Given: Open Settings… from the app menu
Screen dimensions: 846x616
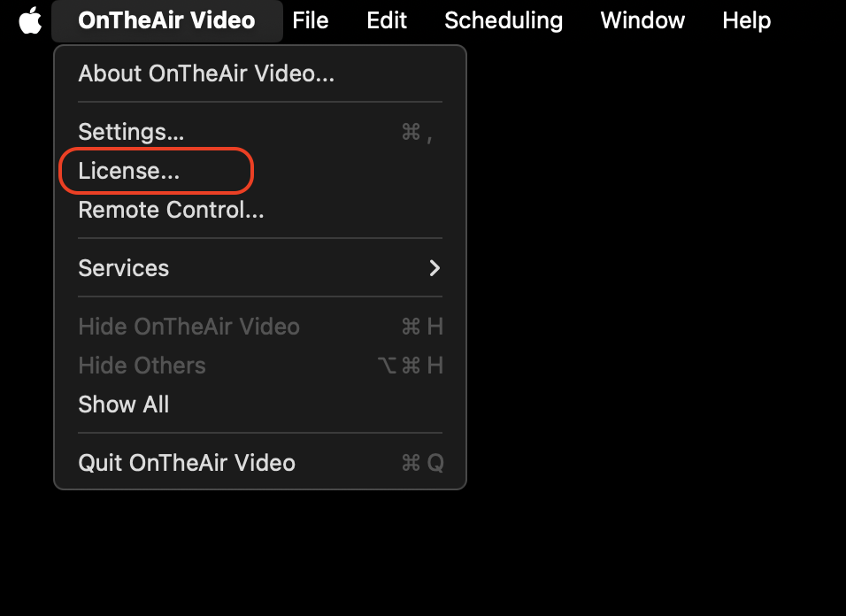Looking at the screenshot, I should [260, 132].
